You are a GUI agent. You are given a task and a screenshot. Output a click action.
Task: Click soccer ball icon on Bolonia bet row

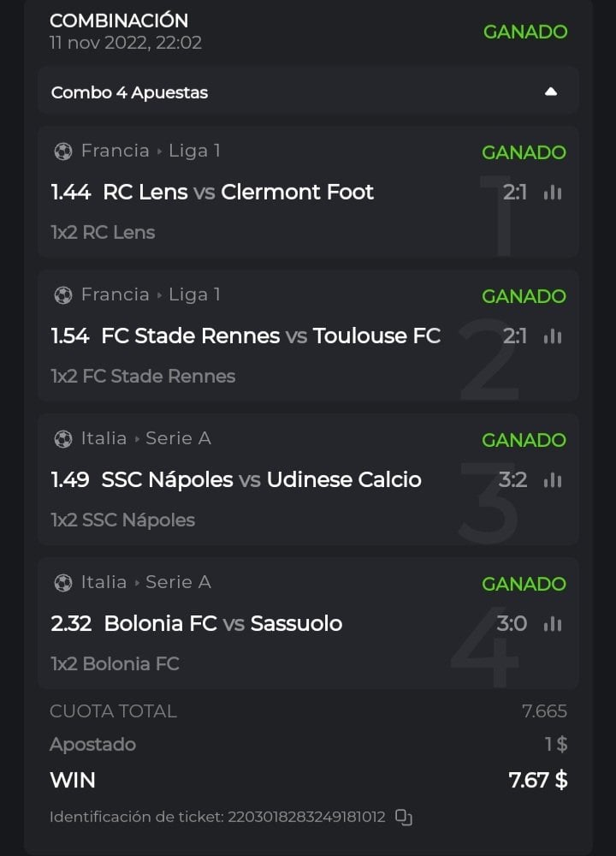coord(63,583)
